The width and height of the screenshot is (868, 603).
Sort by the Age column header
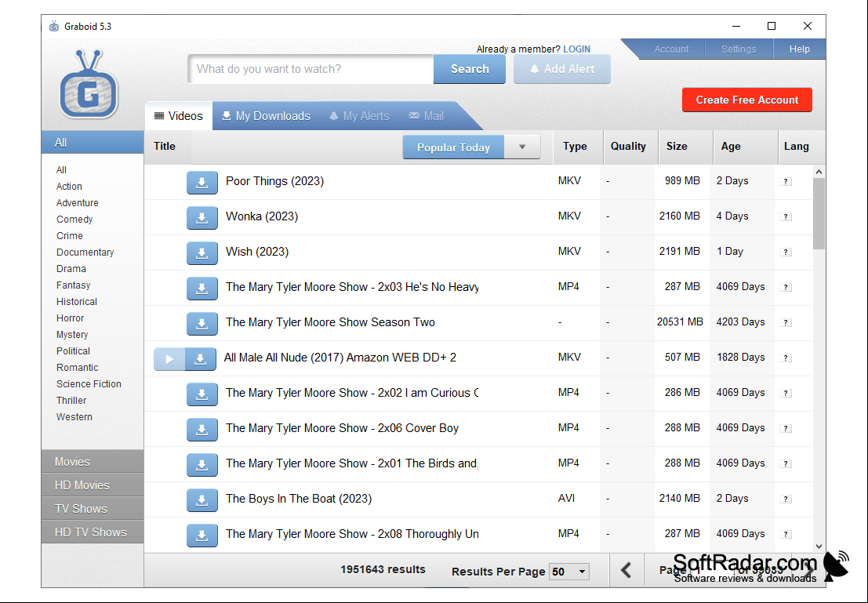[746, 147]
